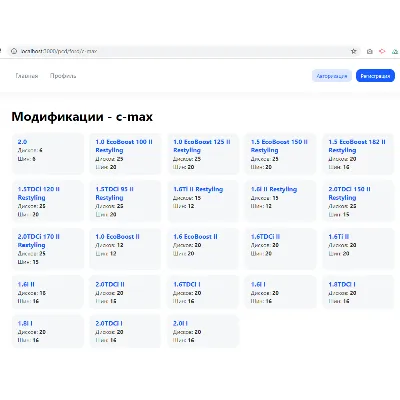Select 1.5TDCi 120 II Restyling modification
The height and width of the screenshot is (400, 400).
pos(39,193)
